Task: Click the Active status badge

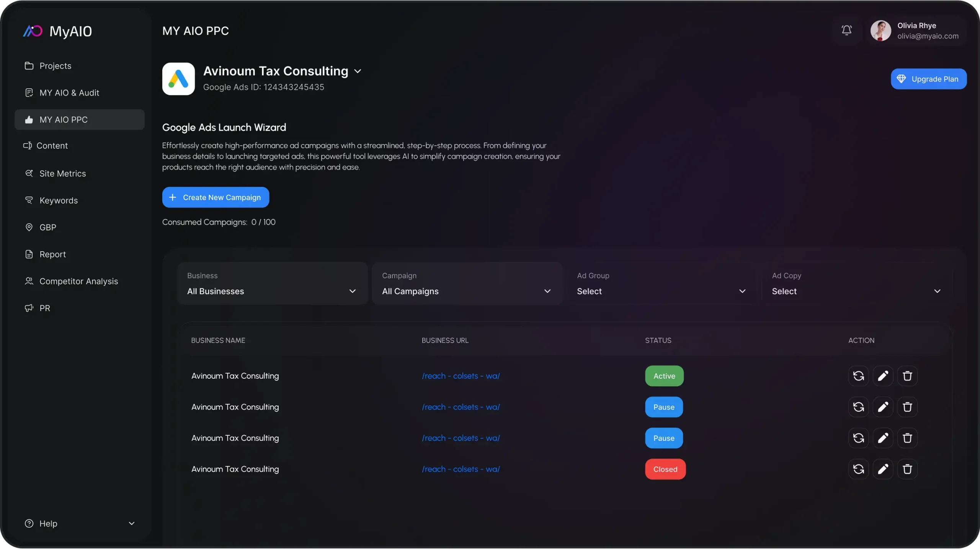Action: (664, 376)
